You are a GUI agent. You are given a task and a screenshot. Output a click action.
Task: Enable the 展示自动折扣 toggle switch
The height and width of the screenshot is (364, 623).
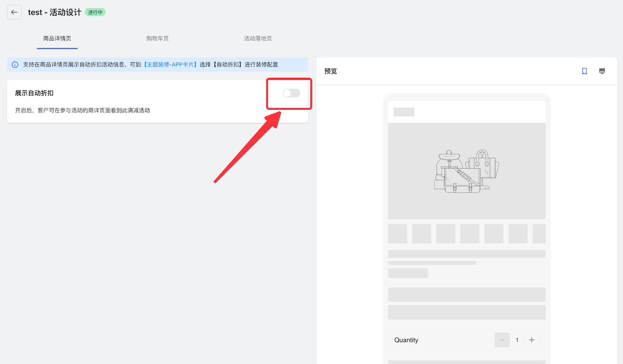(x=291, y=93)
